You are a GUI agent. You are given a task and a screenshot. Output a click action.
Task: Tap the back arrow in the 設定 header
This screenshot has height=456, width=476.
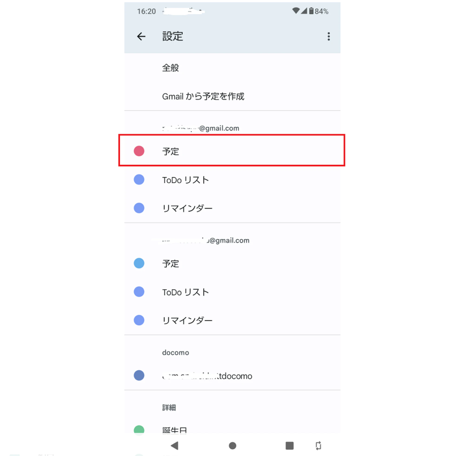(x=141, y=36)
